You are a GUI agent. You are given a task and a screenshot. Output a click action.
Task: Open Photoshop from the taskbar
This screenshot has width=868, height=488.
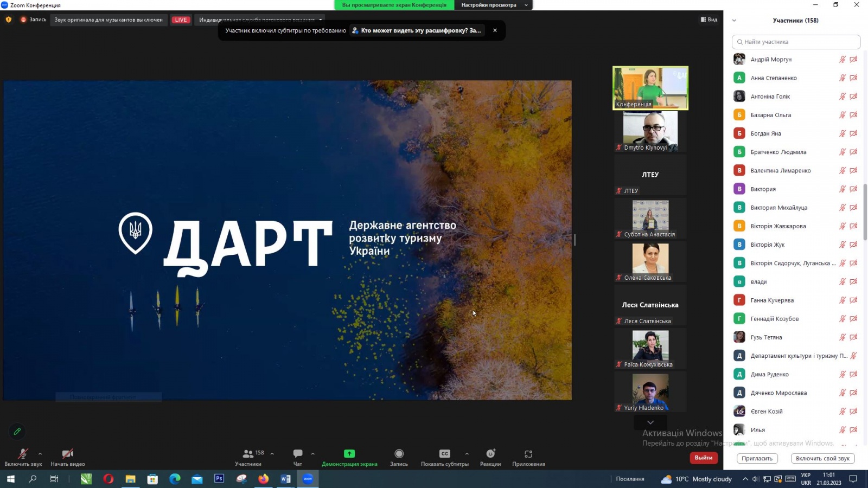[219, 479]
